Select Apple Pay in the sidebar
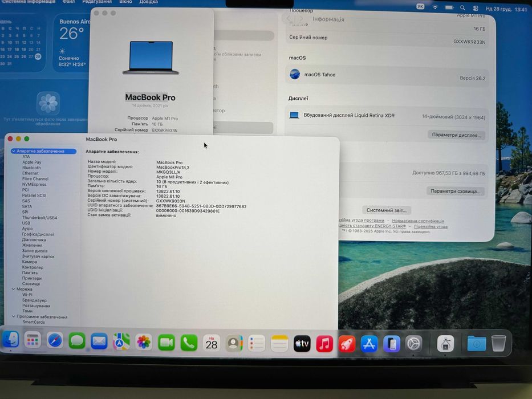This screenshot has width=532, height=399. [x=31, y=162]
